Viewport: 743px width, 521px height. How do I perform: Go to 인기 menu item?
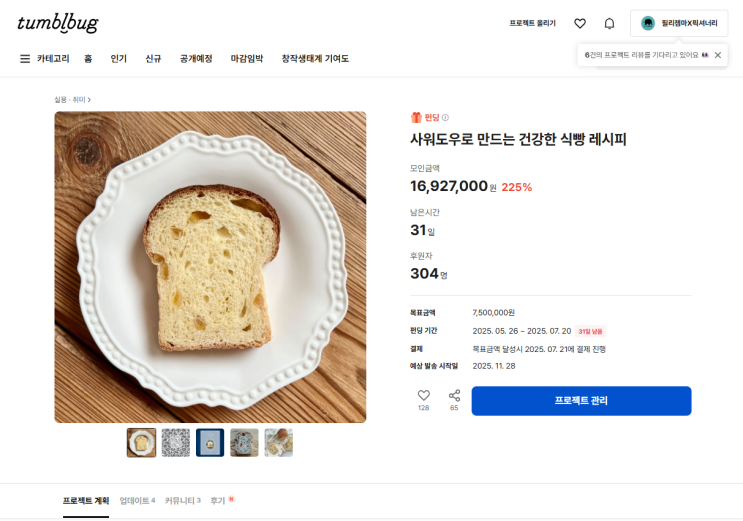tap(118, 59)
